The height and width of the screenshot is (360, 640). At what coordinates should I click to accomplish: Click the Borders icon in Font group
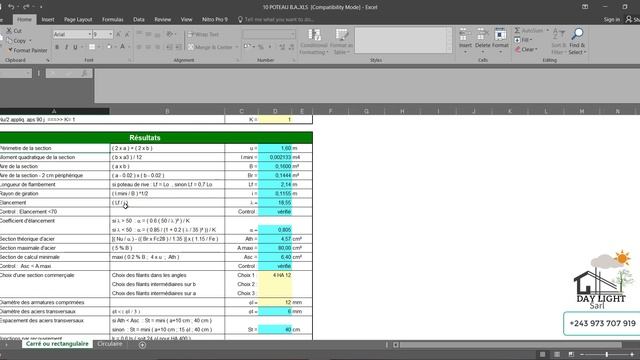click(92, 47)
